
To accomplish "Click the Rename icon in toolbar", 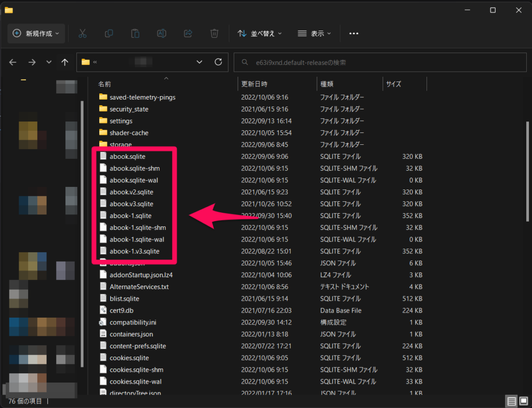I will [162, 33].
